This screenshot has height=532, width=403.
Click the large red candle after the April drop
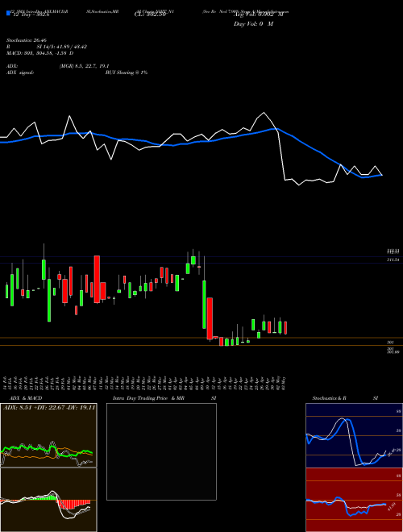pos(210,318)
